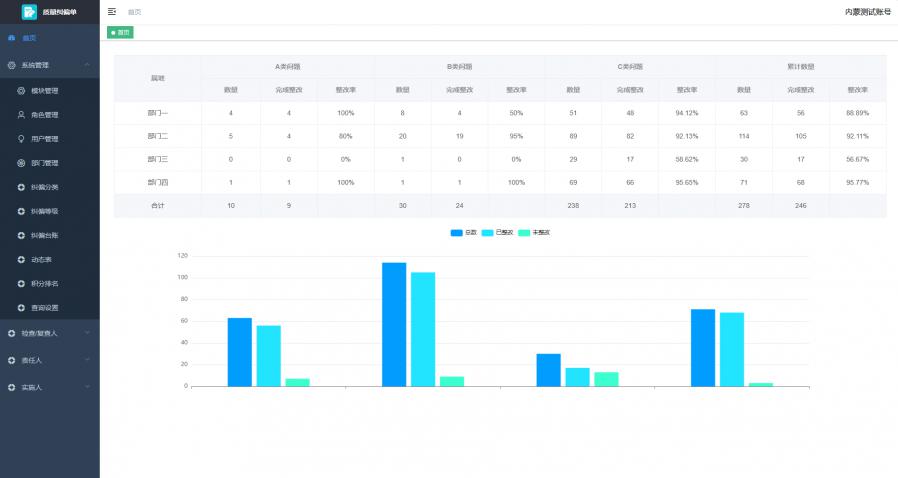Click the 94.12% cell in table
The width and height of the screenshot is (898, 478).
pyautogui.click(x=687, y=113)
